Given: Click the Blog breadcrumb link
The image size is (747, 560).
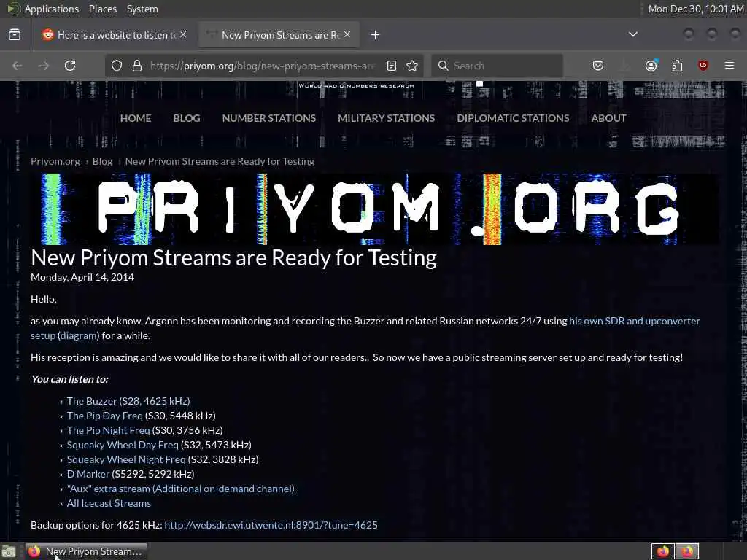Looking at the screenshot, I should pos(102,161).
